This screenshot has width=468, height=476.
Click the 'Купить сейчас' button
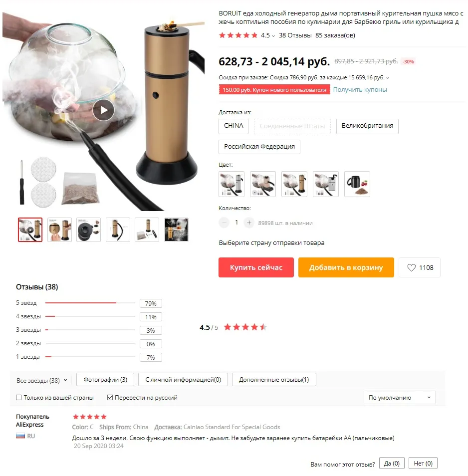click(x=256, y=267)
